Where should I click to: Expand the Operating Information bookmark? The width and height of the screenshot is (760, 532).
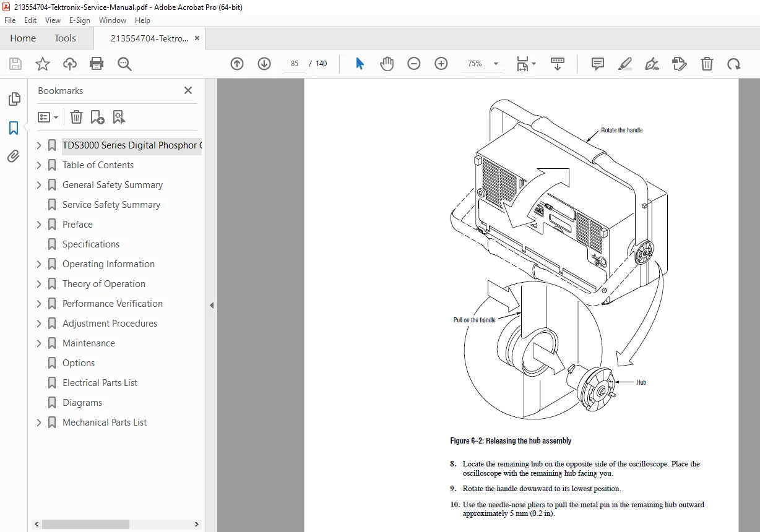[x=39, y=264]
